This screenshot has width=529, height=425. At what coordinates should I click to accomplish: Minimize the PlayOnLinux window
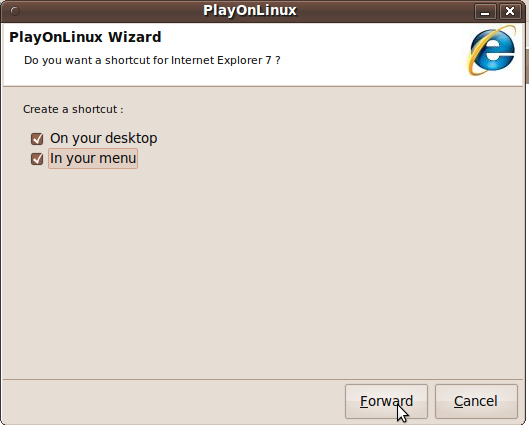point(485,12)
